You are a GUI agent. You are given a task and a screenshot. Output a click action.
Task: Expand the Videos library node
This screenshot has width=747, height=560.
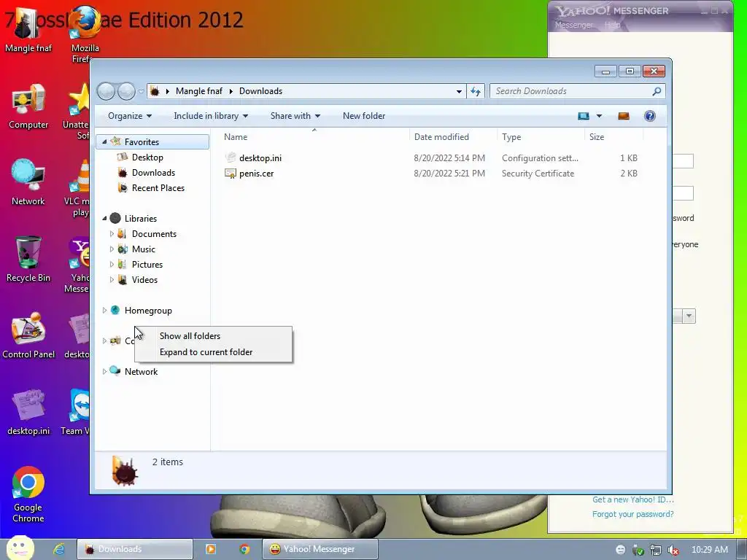[x=112, y=279]
